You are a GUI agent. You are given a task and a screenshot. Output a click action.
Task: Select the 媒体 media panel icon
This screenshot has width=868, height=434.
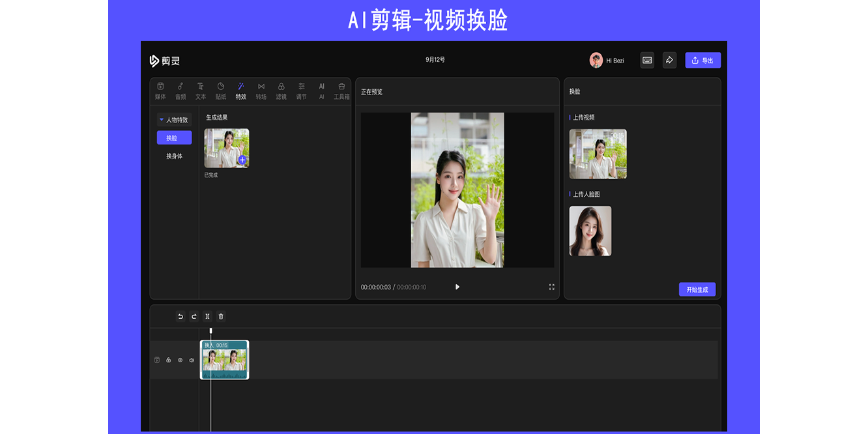coord(159,88)
